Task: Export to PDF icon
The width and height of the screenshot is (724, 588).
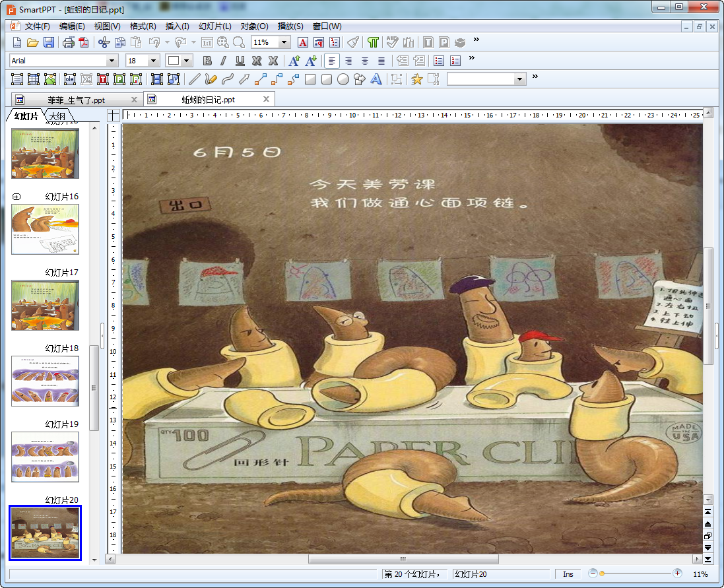Action: 84,42
